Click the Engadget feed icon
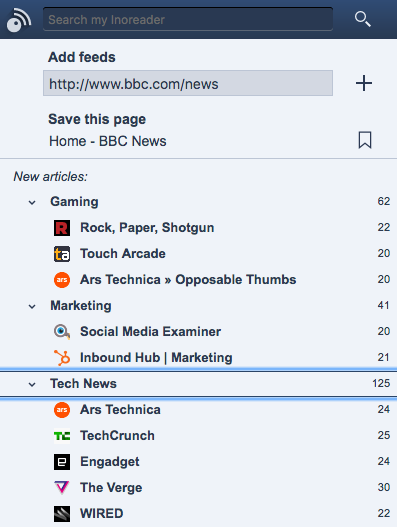This screenshot has width=397, height=527. (x=62, y=462)
